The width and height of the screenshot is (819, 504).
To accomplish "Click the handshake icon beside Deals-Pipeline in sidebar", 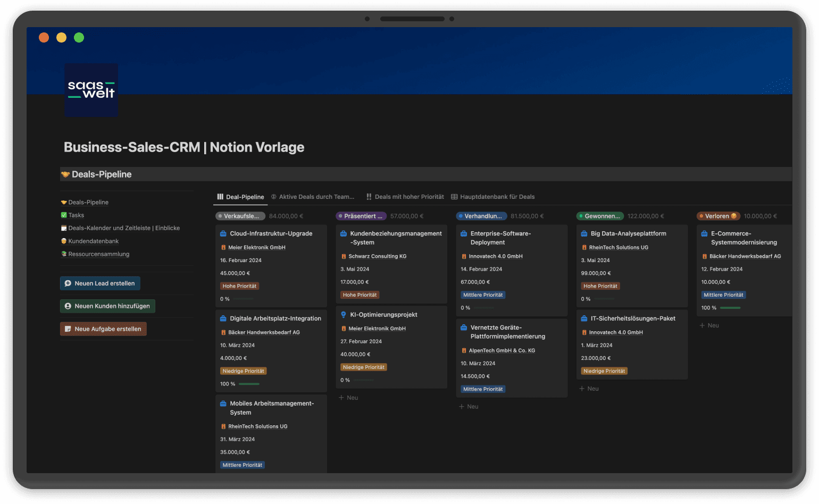I will point(64,202).
